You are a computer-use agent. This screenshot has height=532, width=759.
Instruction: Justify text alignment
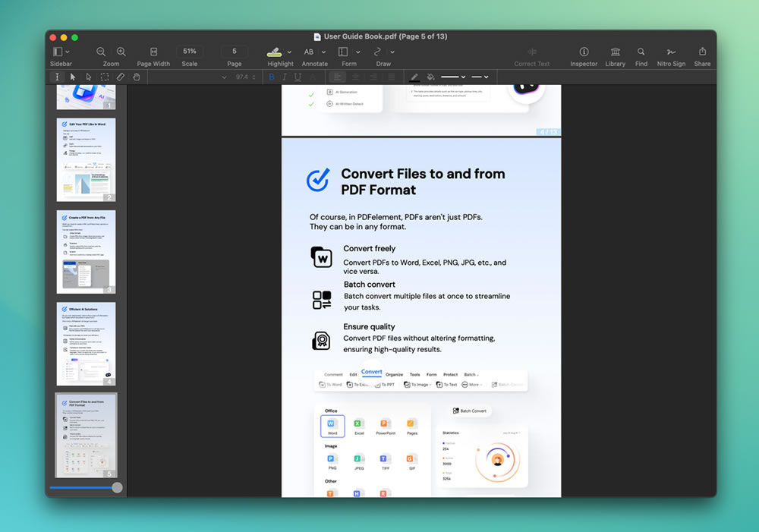391,77
